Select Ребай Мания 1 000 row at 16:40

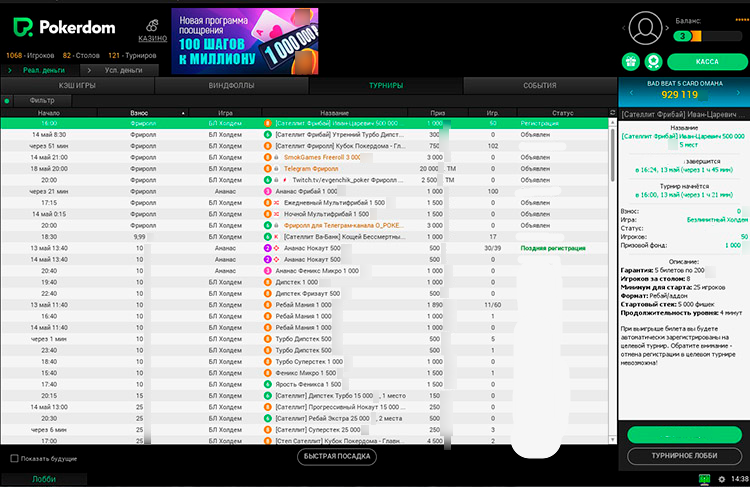304,316
